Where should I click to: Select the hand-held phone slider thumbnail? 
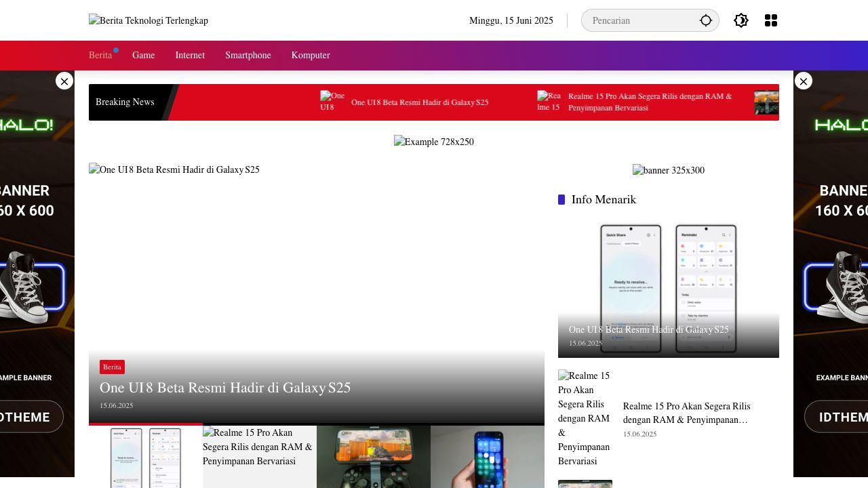pyautogui.click(x=488, y=457)
